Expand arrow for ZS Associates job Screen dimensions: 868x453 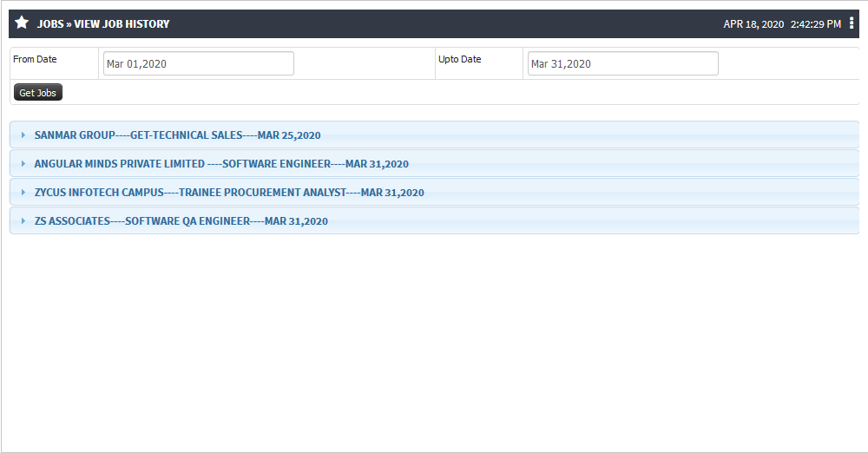23,221
